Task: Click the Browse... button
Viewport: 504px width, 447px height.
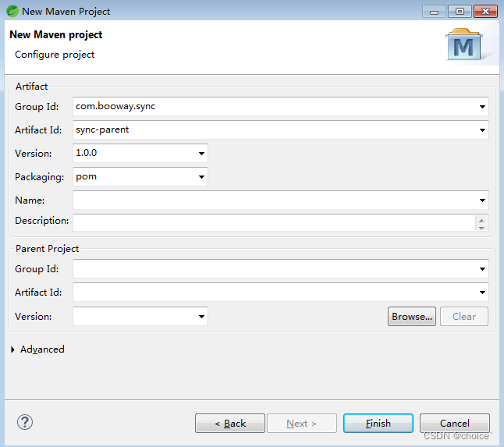Action: [412, 317]
